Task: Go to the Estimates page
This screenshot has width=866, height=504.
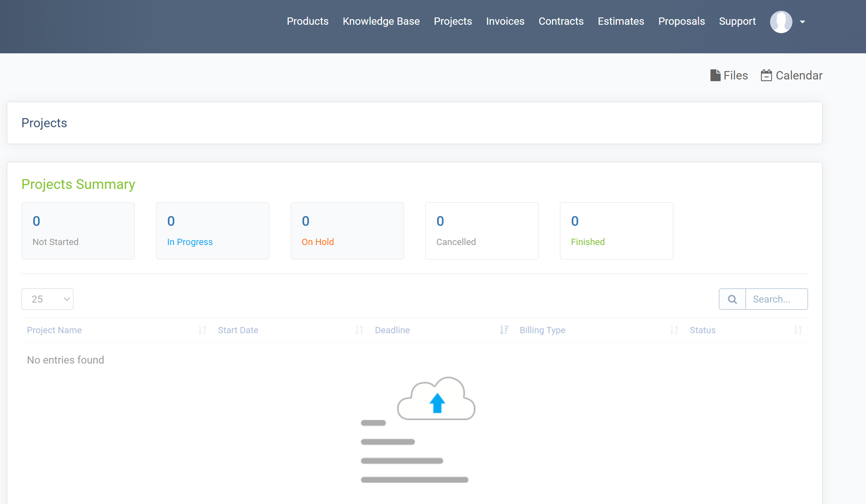Action: pyautogui.click(x=621, y=21)
